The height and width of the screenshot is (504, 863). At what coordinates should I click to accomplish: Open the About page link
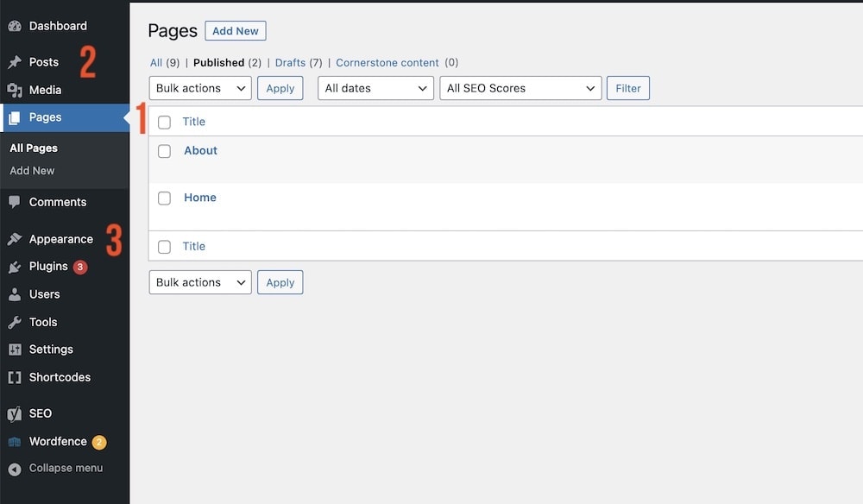pos(200,151)
